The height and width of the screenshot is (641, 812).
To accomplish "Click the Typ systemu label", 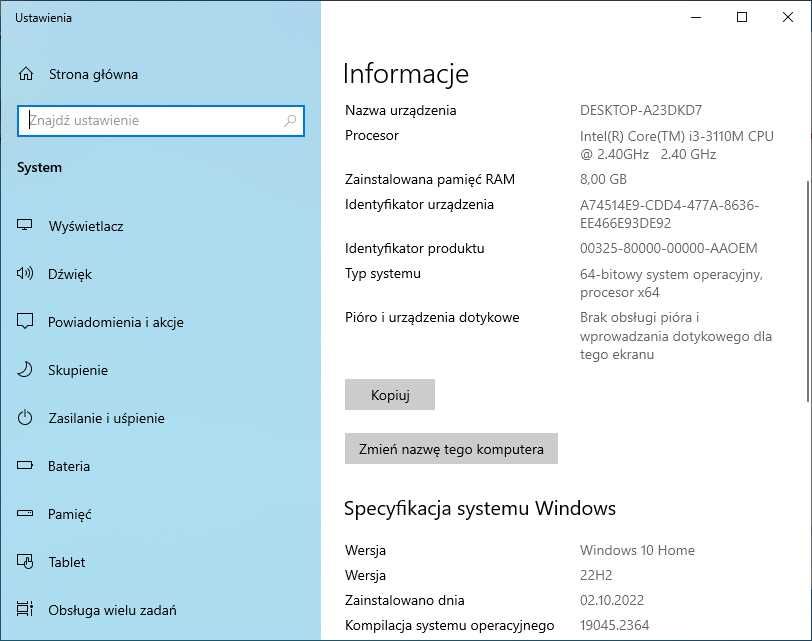I will [383, 273].
